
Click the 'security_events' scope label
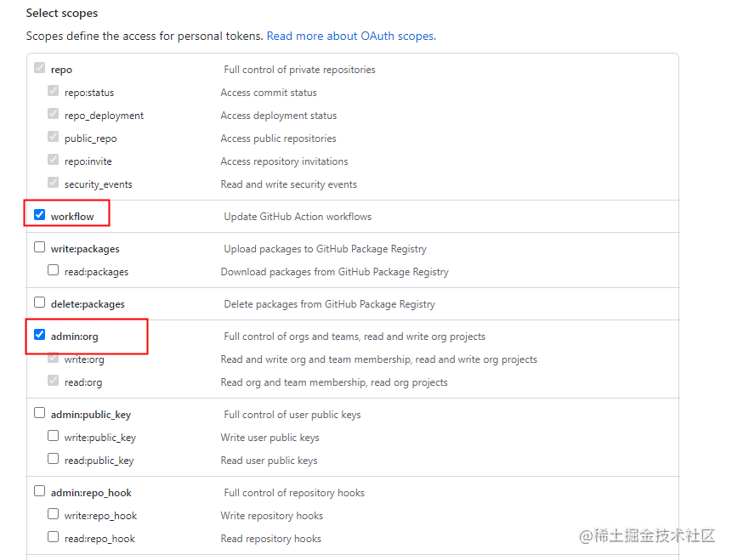(x=98, y=184)
